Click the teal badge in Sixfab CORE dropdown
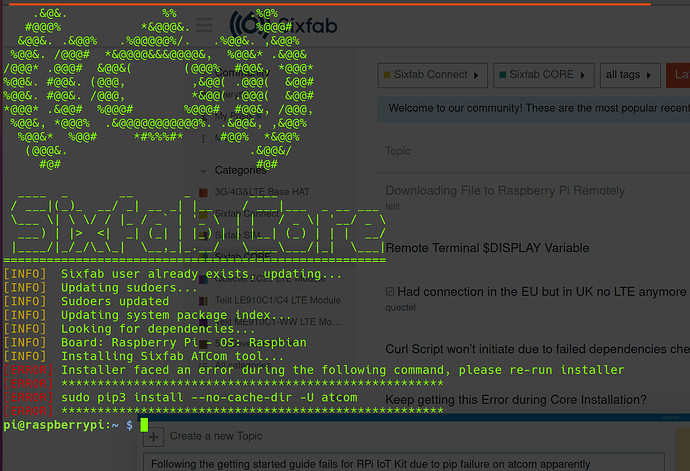The height and width of the screenshot is (471, 690). [x=503, y=75]
